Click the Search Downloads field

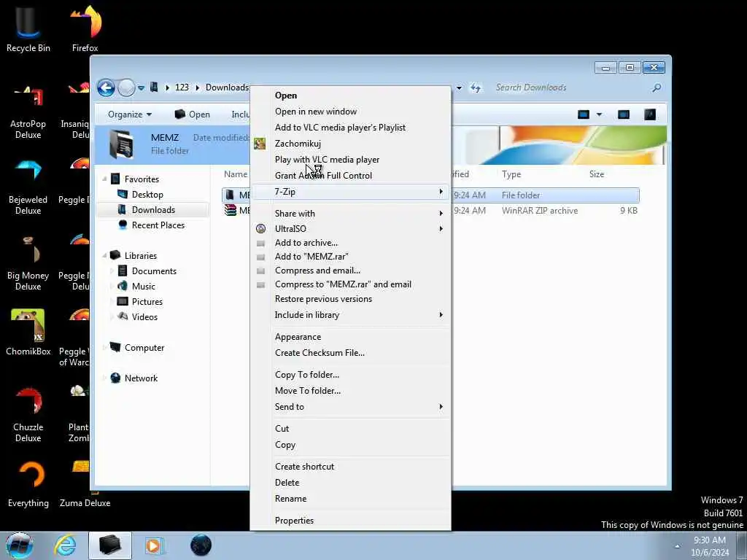pyautogui.click(x=572, y=87)
